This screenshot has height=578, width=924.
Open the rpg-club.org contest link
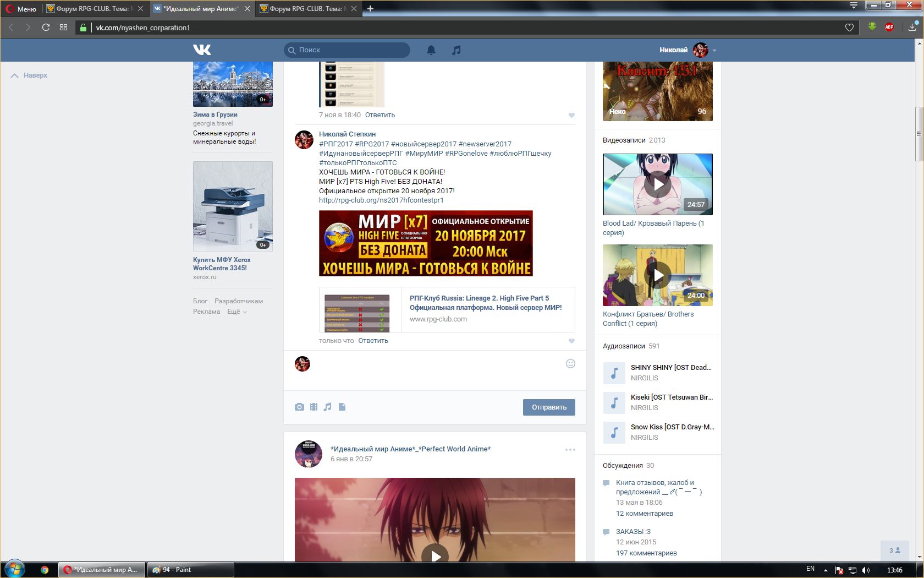click(x=381, y=200)
